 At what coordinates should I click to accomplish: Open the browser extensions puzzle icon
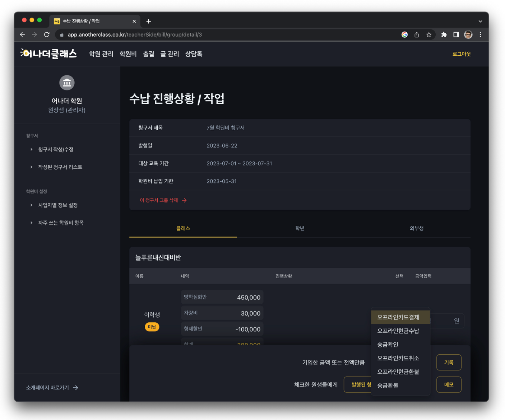[444, 34]
